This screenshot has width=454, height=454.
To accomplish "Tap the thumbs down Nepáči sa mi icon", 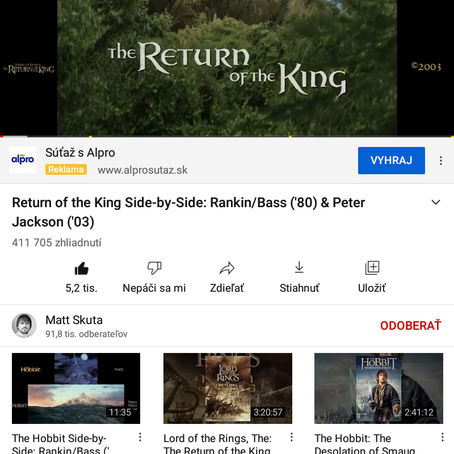I will [154, 268].
